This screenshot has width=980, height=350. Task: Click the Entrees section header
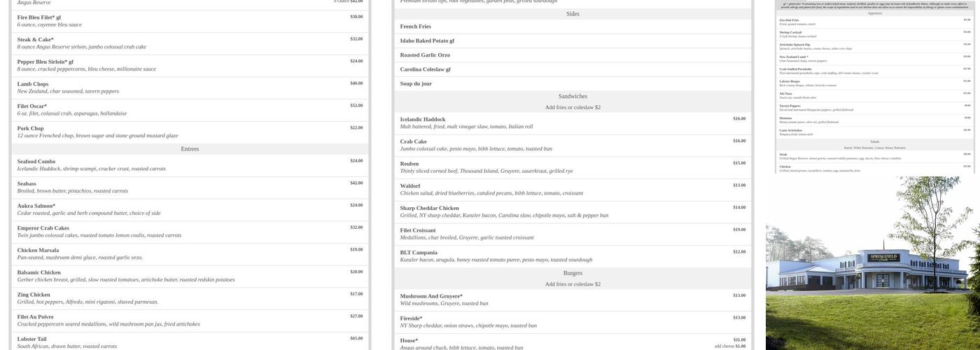point(190,149)
